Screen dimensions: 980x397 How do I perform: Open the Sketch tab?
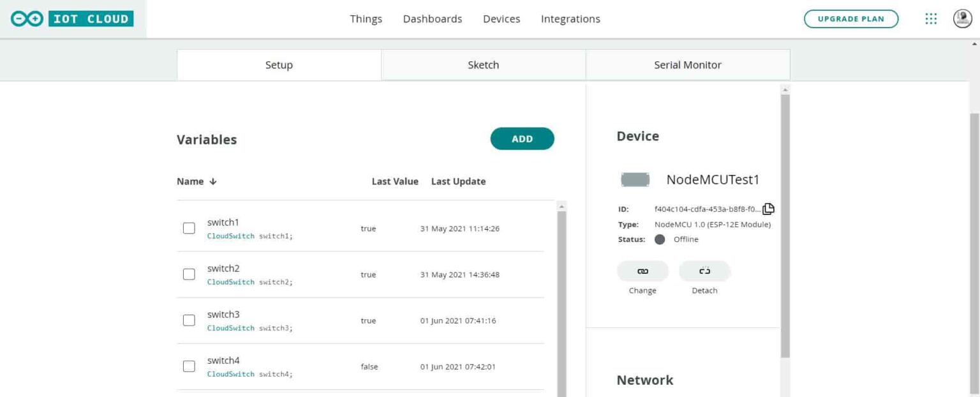pos(483,64)
